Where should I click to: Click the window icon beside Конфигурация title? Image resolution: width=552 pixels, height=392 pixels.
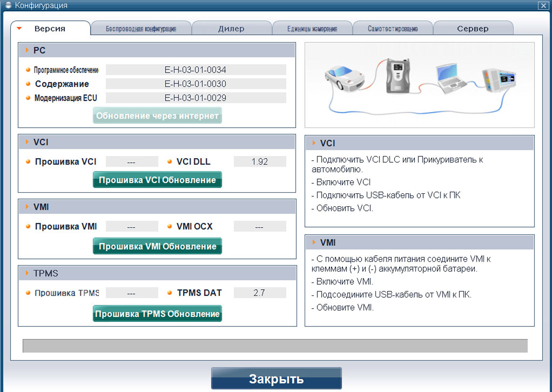tap(8, 5)
